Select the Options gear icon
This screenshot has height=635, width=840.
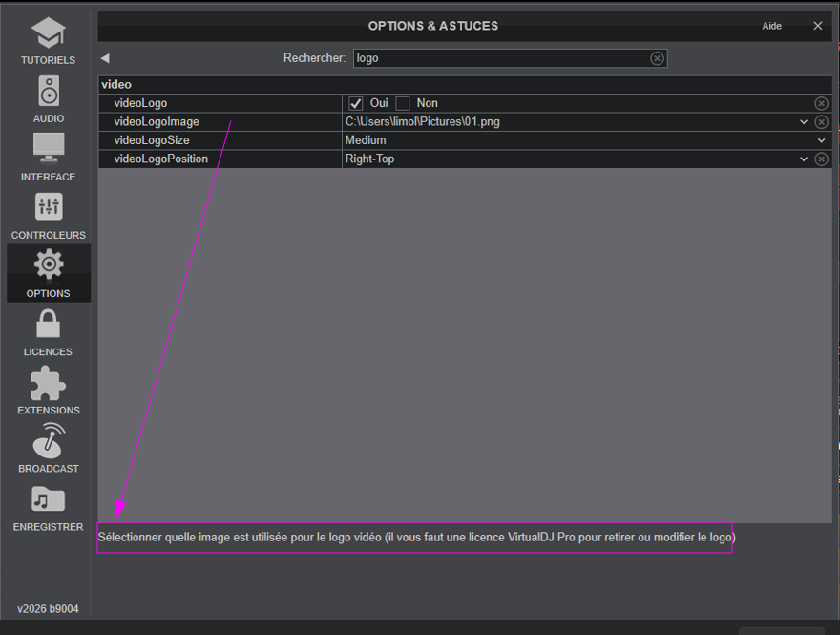point(49,265)
